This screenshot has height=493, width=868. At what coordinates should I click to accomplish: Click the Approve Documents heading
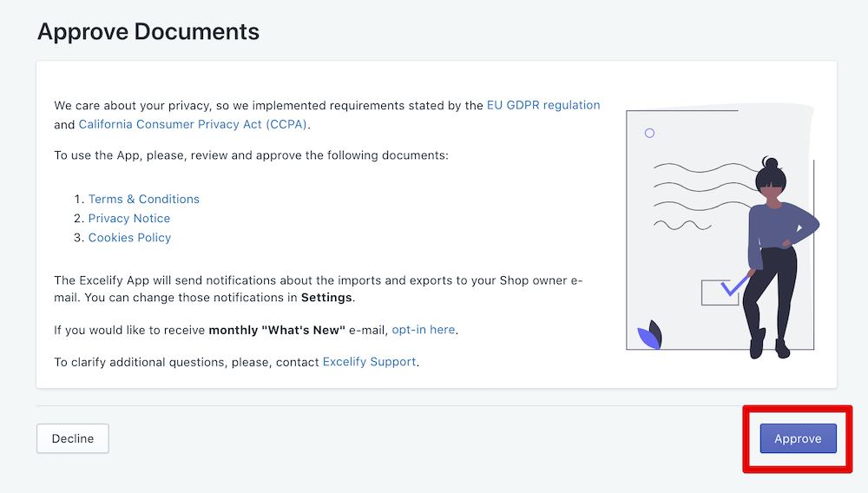click(148, 31)
